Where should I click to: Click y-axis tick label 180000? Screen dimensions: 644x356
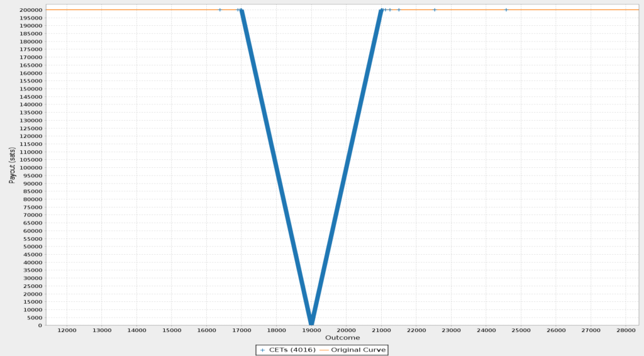32,42
